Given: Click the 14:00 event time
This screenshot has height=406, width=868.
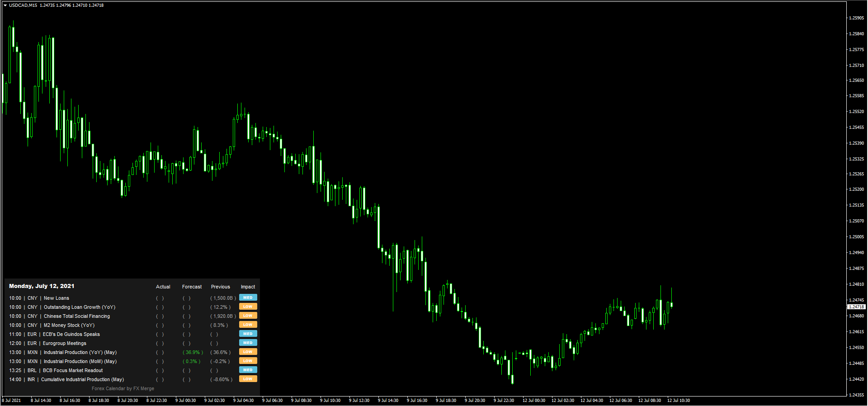Looking at the screenshot, I should coord(15,380).
